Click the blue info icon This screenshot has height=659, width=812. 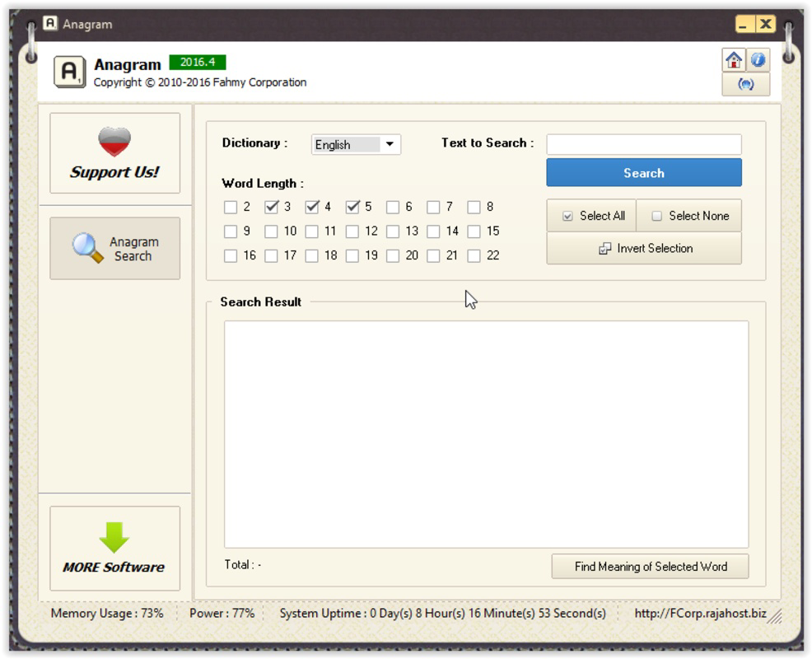click(758, 60)
